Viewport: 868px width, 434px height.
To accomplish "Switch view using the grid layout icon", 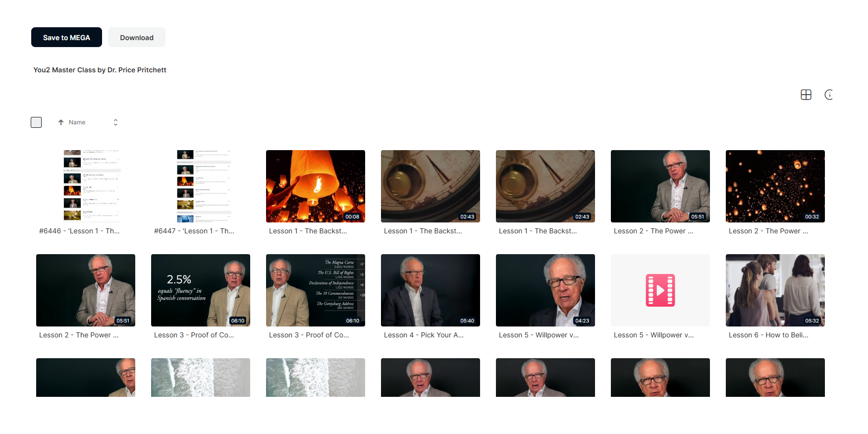I will 806,95.
